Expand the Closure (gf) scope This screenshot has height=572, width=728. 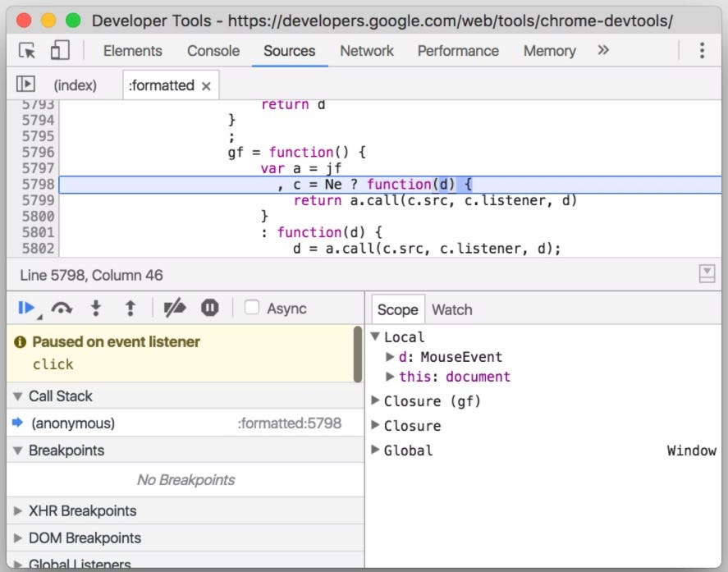tap(376, 401)
